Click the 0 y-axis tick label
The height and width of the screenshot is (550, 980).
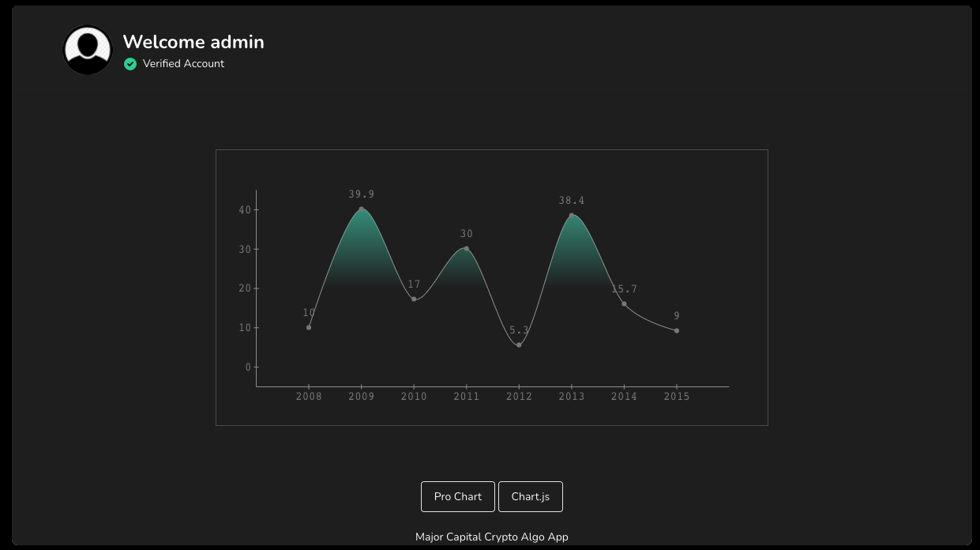(x=247, y=367)
